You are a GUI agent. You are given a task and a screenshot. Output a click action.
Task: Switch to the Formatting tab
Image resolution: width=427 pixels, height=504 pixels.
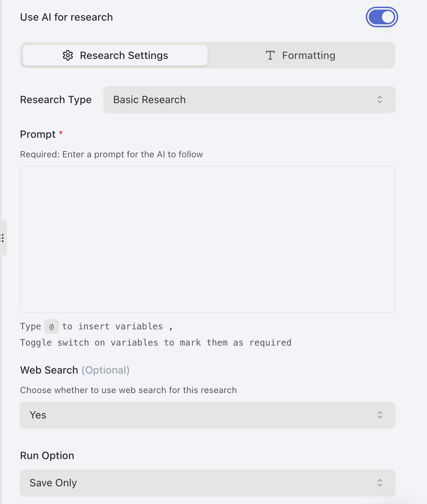point(301,55)
